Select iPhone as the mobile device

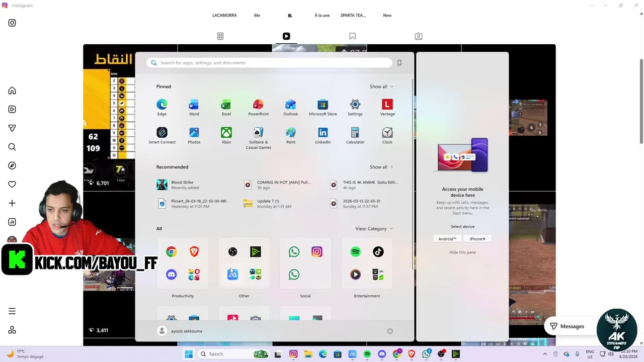pyautogui.click(x=477, y=239)
